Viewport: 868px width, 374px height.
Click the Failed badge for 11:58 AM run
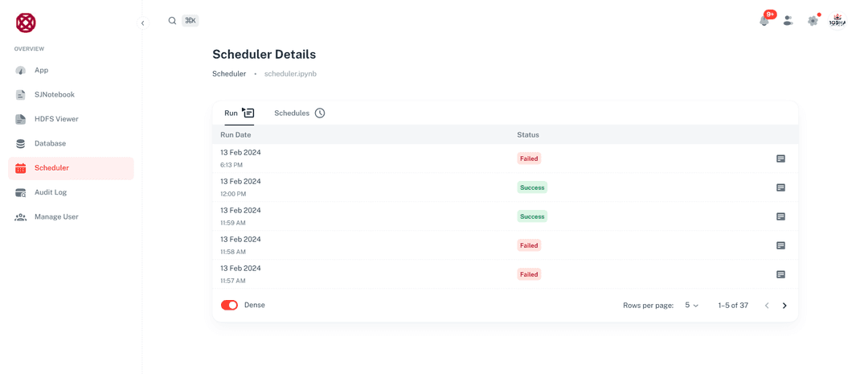point(529,245)
